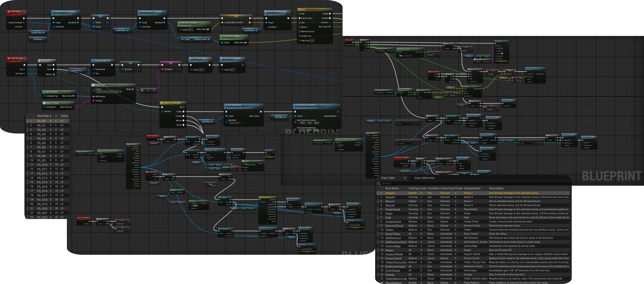The image size is (644, 284).
Task: Click the Play from Start execution pin
Action: click(x=300, y=18)
